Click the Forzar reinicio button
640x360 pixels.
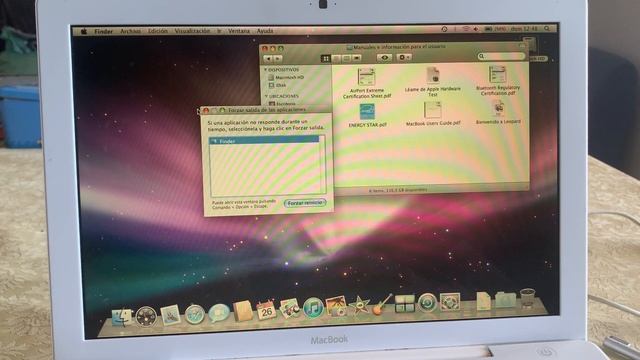pos(305,203)
